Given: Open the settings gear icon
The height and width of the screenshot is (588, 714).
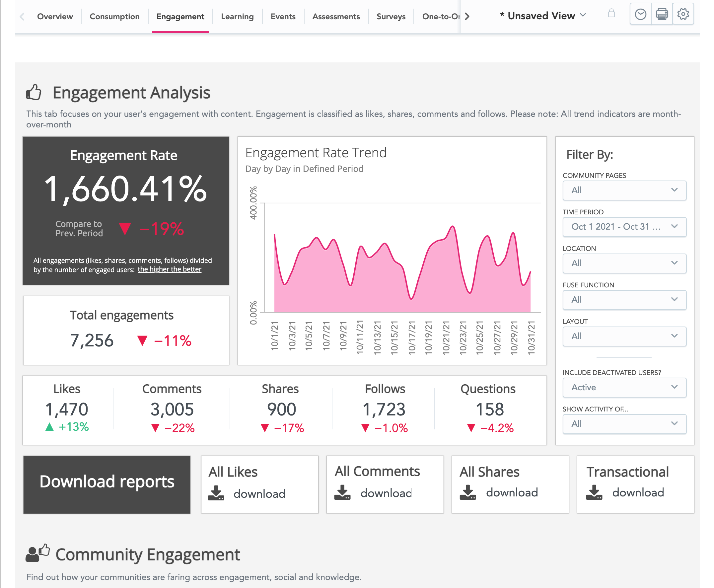Looking at the screenshot, I should (683, 14).
